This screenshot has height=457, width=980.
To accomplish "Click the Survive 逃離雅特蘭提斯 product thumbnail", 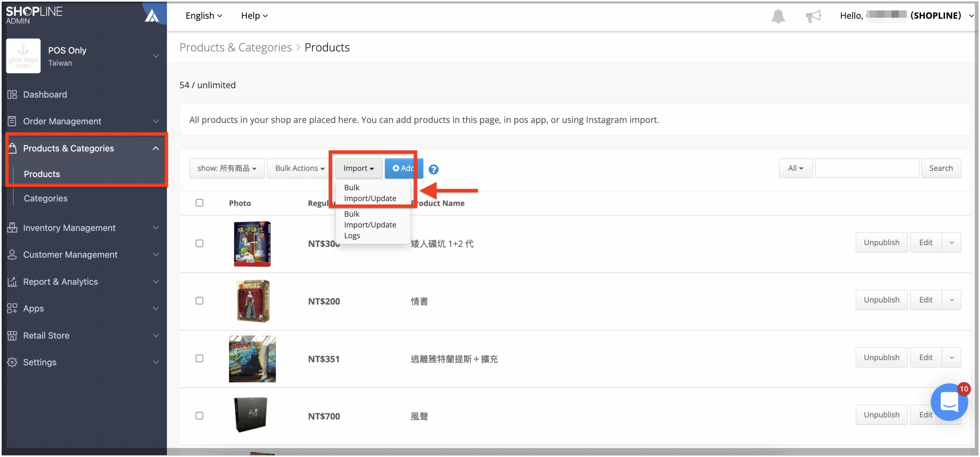I will (252, 359).
